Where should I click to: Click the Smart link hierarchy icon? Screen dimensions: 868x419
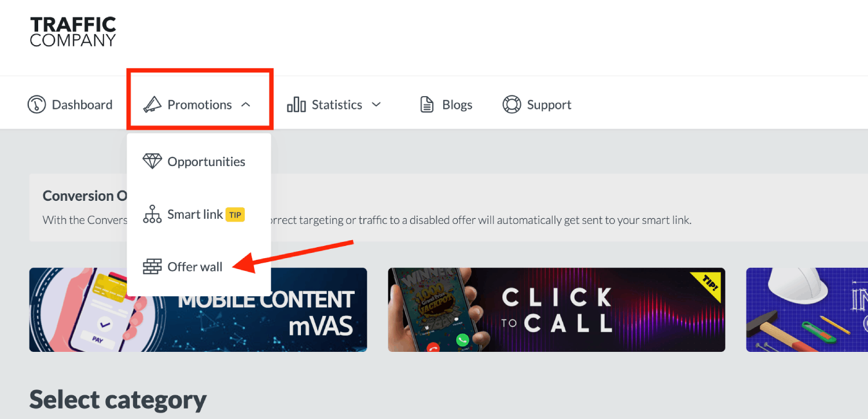tap(152, 214)
